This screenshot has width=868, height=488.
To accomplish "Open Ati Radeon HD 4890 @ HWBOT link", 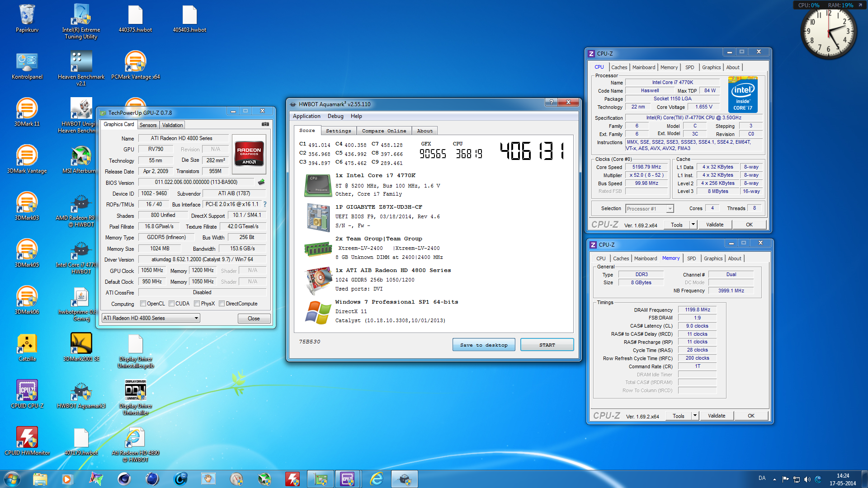I will pyautogui.click(x=135, y=444).
